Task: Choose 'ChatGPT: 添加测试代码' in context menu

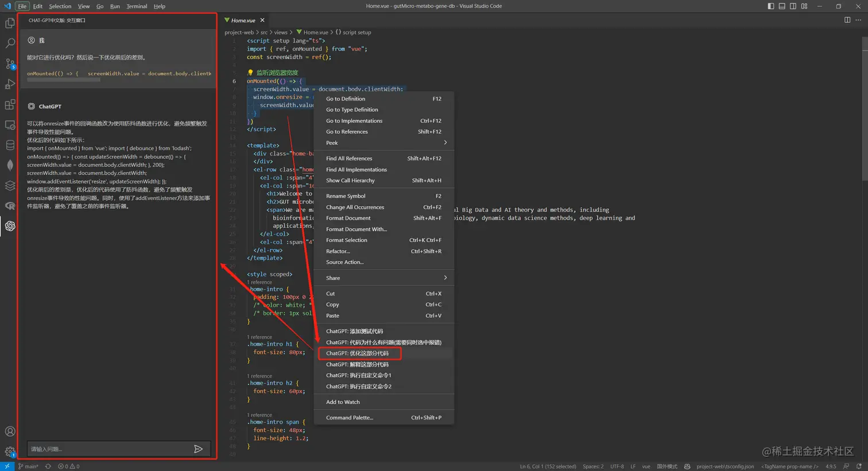Action: point(384,331)
